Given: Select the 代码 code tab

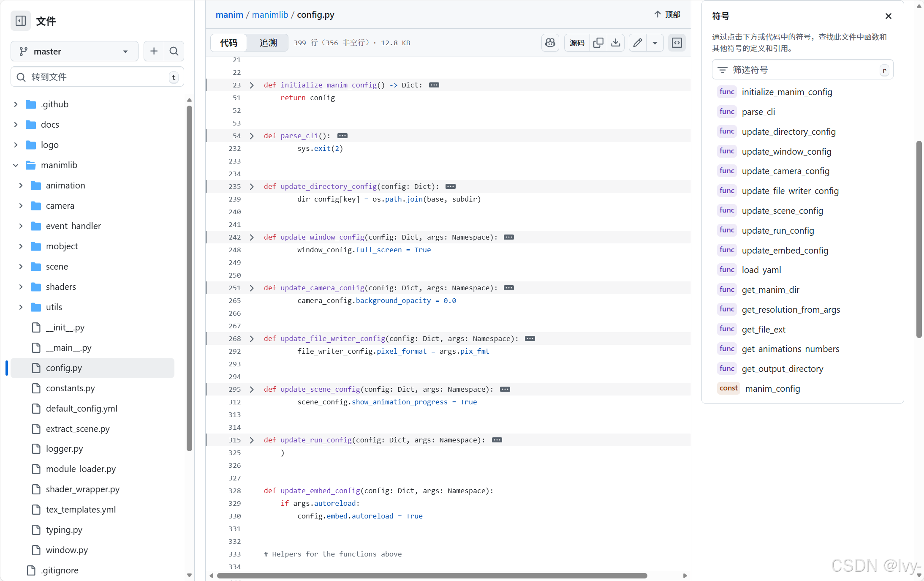Looking at the screenshot, I should click(229, 43).
